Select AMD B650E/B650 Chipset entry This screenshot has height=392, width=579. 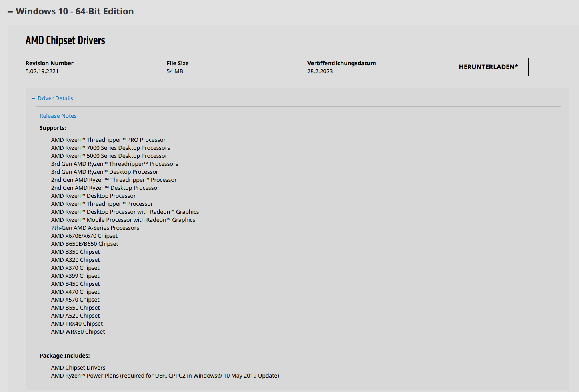pyautogui.click(x=85, y=244)
